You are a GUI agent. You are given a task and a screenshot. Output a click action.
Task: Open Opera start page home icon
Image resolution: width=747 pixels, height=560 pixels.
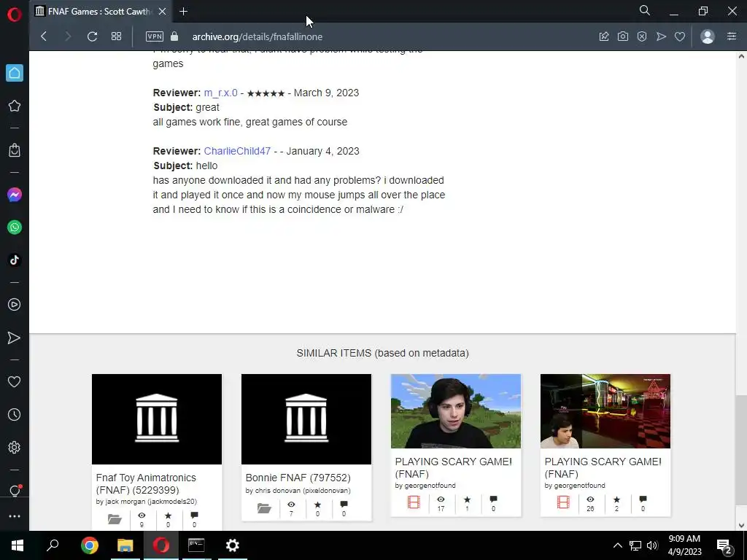point(15,73)
